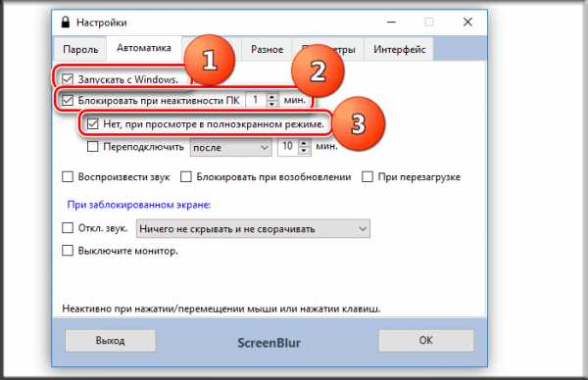The image size is (588, 380).
Task: Switch to the Пароль tab
Action: [80, 49]
